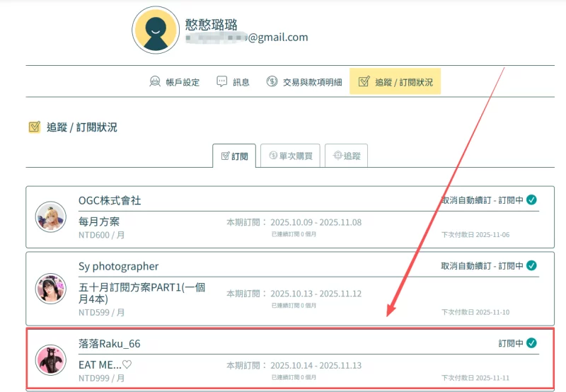This screenshot has width=566, height=392.
Task: Click the 落落Raku_66 creator avatar
Action: click(51, 360)
